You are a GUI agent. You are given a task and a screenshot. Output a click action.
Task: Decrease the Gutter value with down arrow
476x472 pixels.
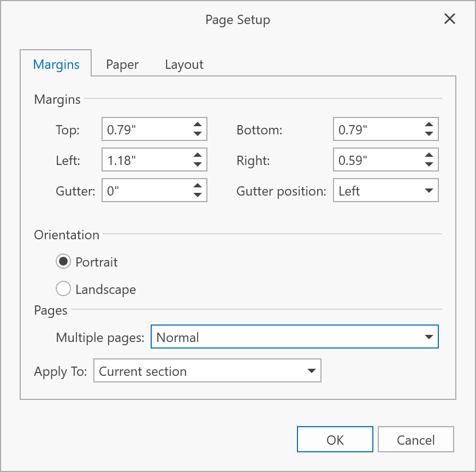tap(197, 196)
